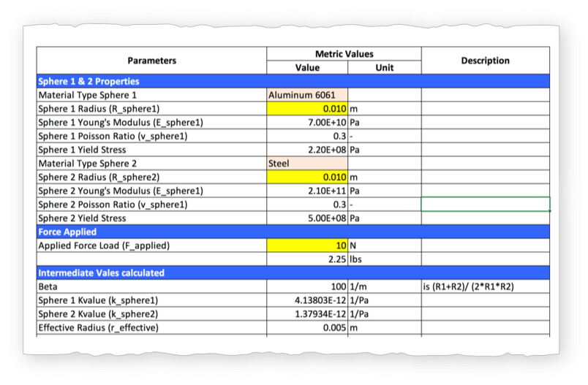Select the Intermediate Vales calculated section row
588x385 pixels.
pyautogui.click(x=293, y=273)
